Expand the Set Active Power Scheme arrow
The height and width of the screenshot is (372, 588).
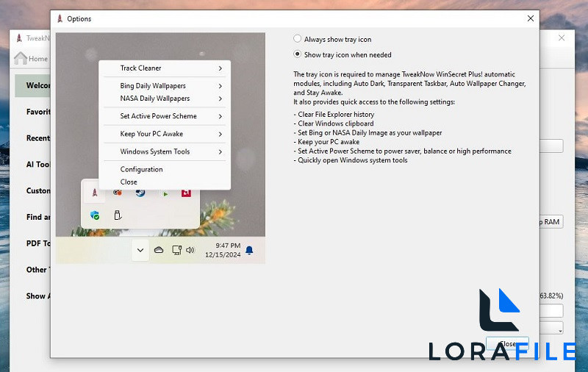pyautogui.click(x=220, y=116)
